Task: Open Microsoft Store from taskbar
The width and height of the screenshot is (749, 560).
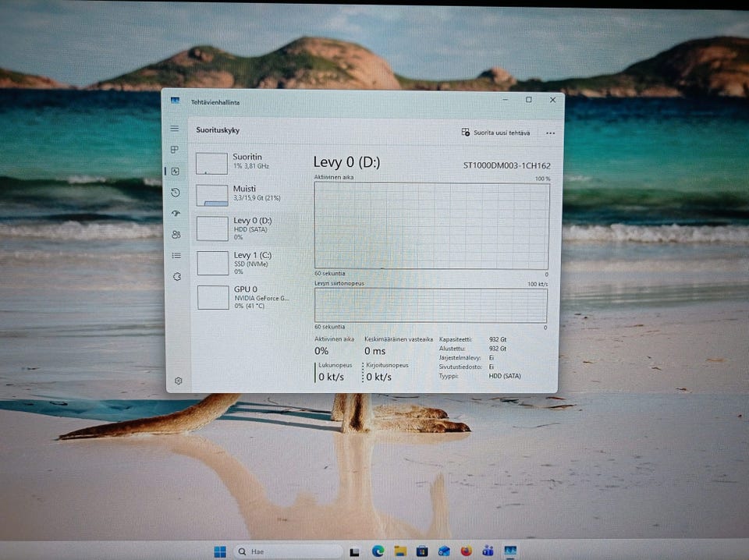Action: [x=422, y=551]
